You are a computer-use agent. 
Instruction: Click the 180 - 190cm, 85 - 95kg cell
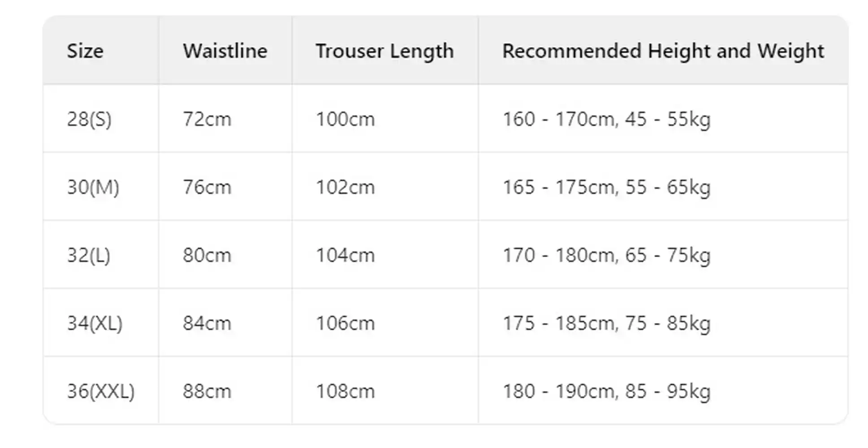[x=606, y=392]
